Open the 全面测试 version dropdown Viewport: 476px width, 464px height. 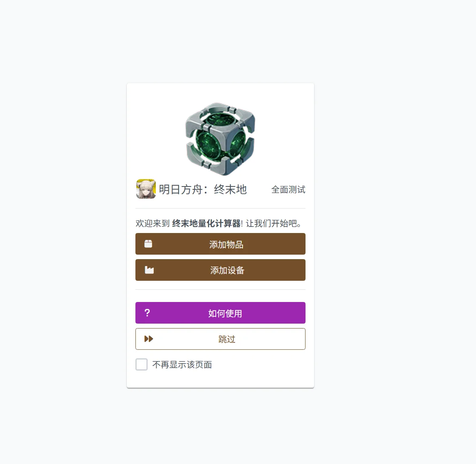[x=288, y=189]
